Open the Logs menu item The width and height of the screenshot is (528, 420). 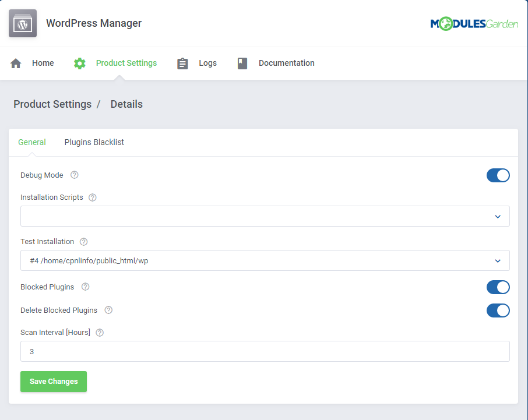coord(208,63)
